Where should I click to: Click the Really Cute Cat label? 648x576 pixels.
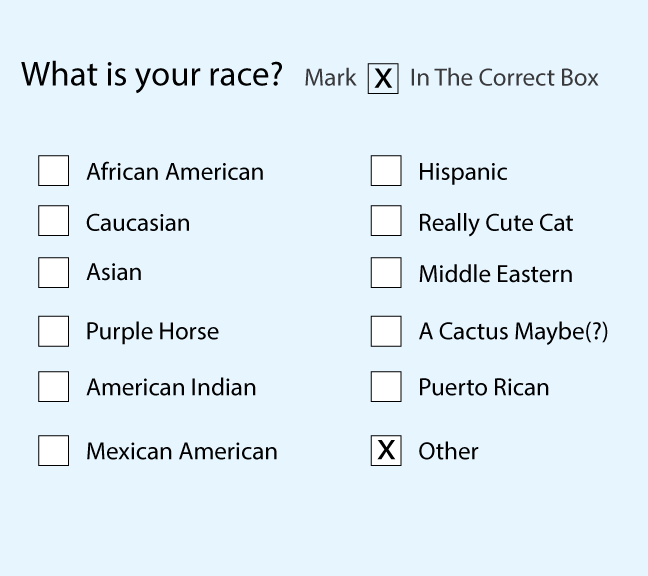[495, 223]
